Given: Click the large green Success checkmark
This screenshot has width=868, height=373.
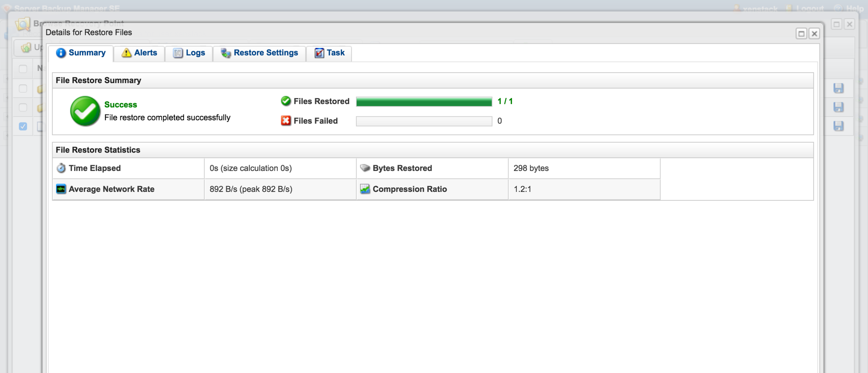Looking at the screenshot, I should 85,111.
